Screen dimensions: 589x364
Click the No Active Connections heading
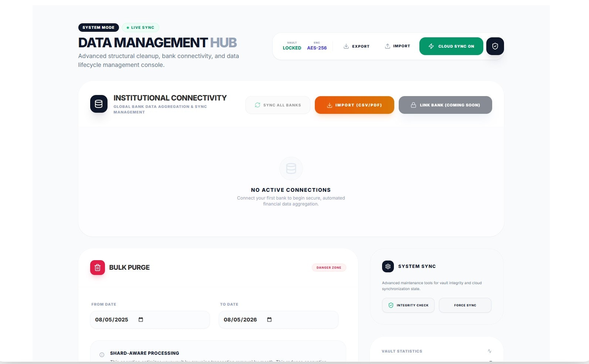[x=291, y=190]
